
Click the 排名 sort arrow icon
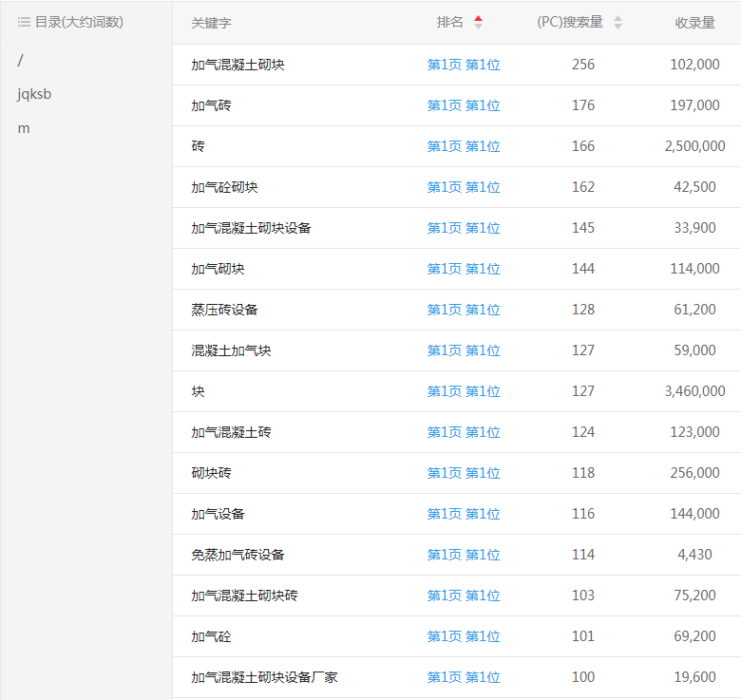[x=478, y=22]
